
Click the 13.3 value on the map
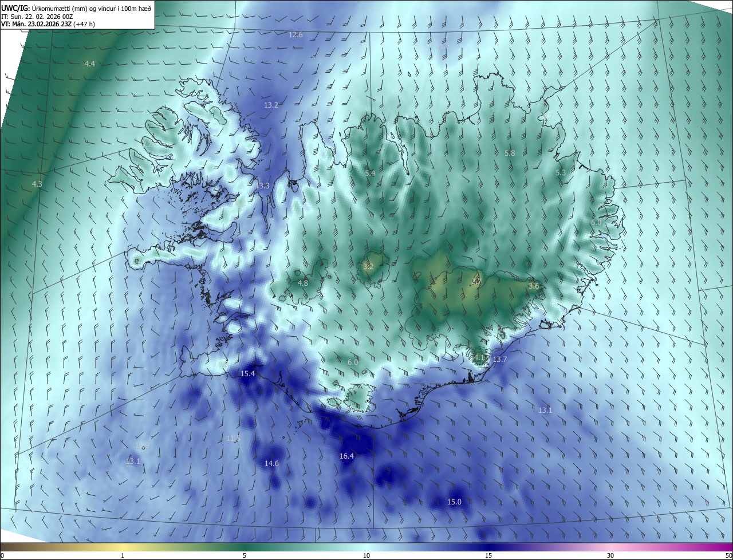(x=262, y=186)
